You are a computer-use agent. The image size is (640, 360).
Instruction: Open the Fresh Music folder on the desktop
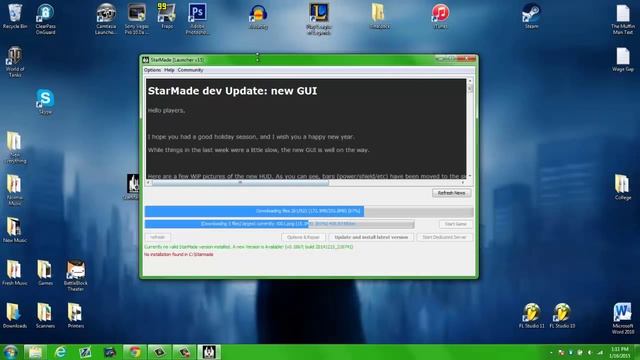point(14,272)
